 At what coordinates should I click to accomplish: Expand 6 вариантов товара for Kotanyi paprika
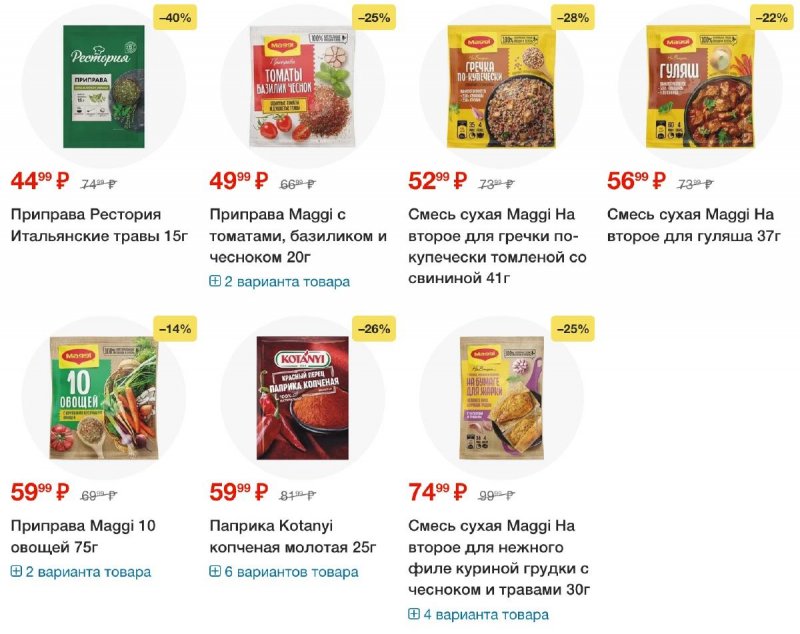tap(284, 572)
